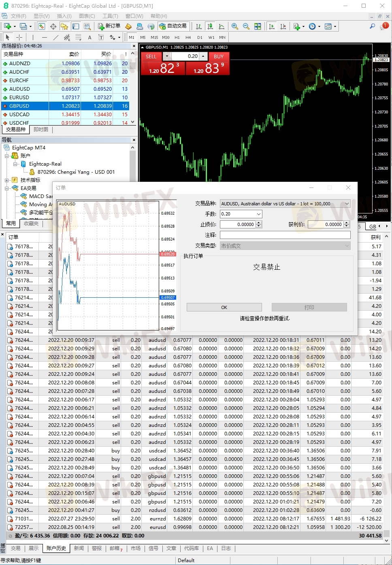Switch to the 即时图 tab
The height and width of the screenshot is (565, 392).
[40, 130]
